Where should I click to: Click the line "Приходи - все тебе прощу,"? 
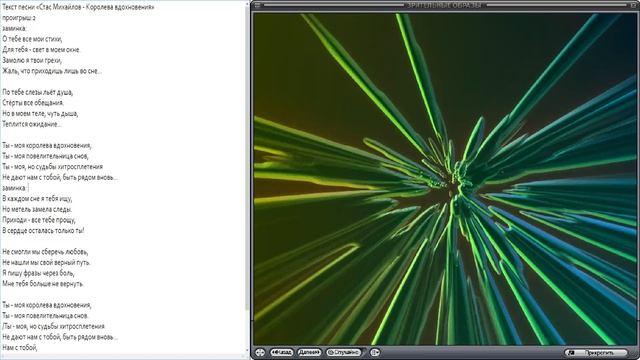pyautogui.click(x=39, y=220)
